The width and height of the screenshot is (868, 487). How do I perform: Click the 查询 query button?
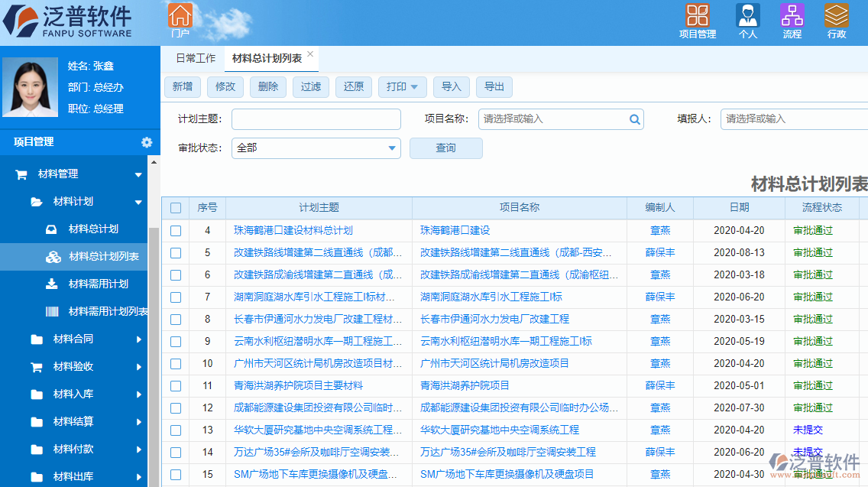446,148
